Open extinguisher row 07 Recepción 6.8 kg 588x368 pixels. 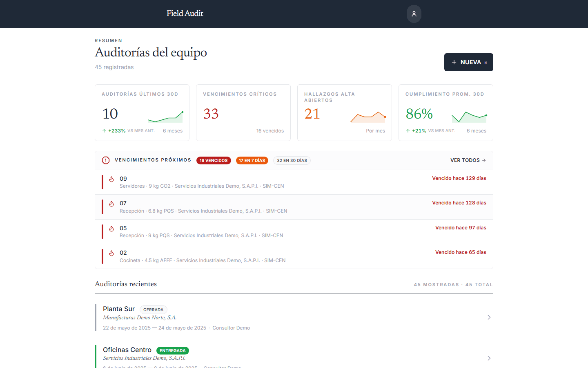point(294,207)
